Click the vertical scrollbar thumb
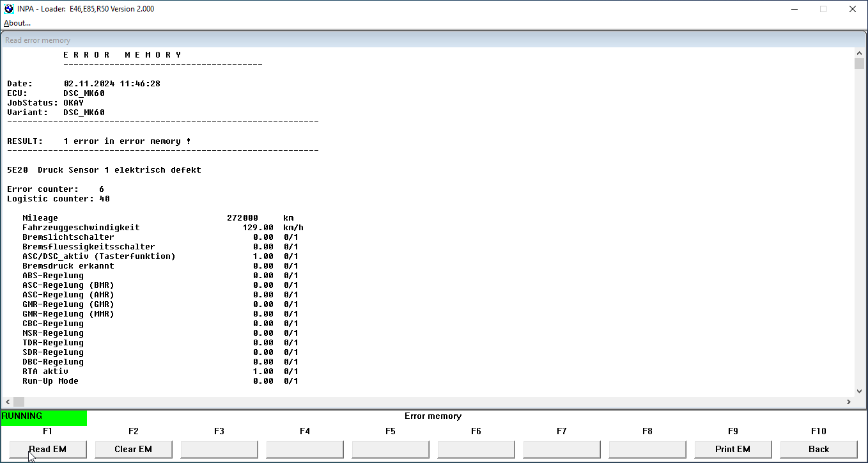 click(x=859, y=63)
